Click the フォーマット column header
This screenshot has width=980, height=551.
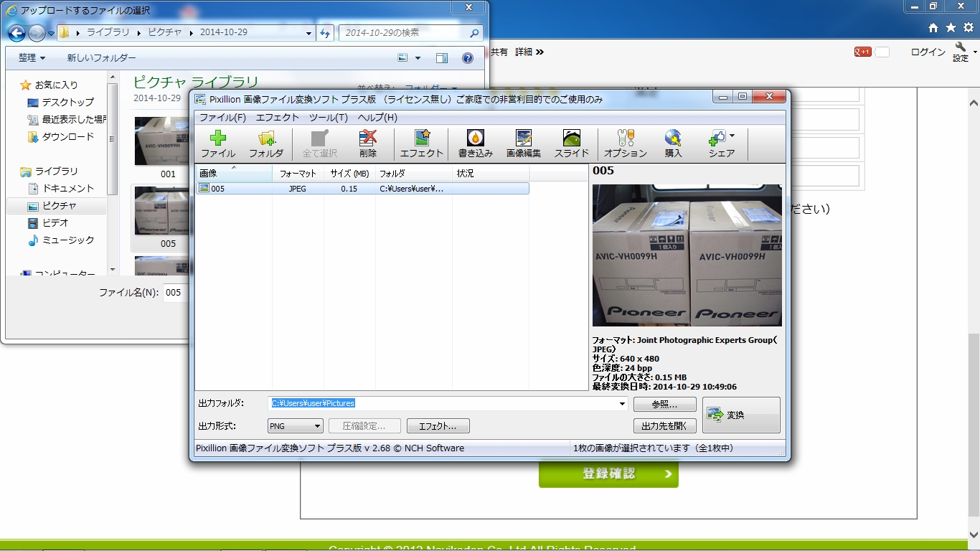[298, 174]
